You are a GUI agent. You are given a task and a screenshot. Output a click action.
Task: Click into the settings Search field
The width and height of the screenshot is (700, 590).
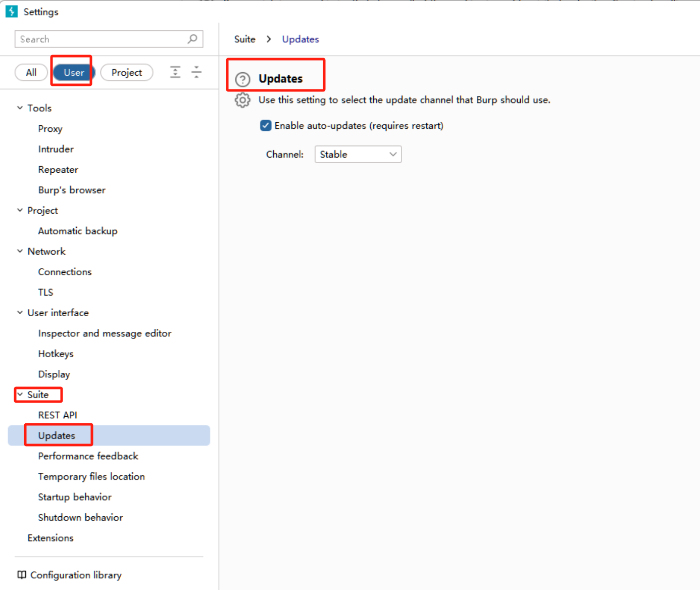click(101, 39)
